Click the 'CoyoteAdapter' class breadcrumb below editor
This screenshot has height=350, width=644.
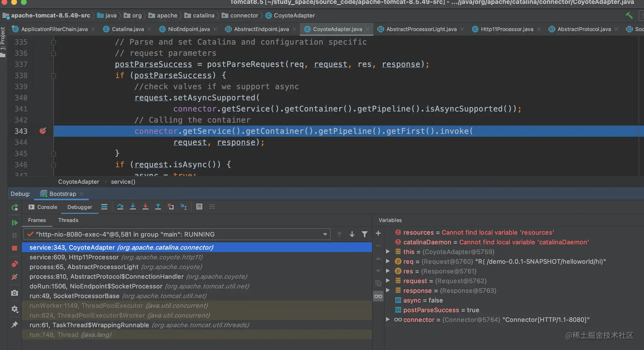(78, 182)
